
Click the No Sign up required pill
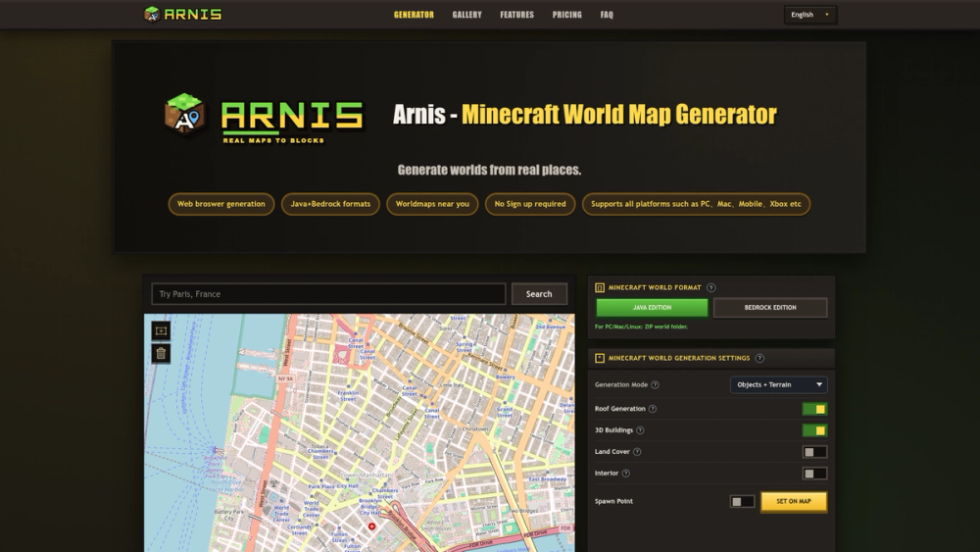(530, 204)
